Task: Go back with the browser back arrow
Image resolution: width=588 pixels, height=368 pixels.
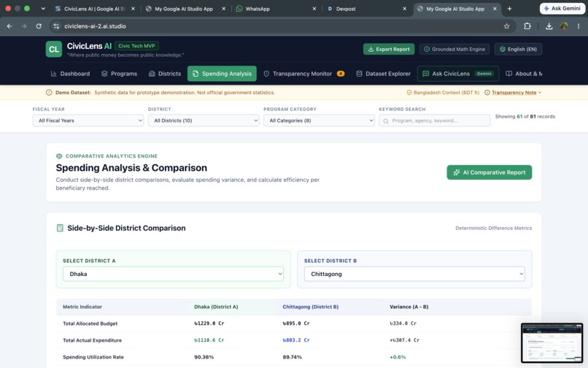Action: pos(9,26)
